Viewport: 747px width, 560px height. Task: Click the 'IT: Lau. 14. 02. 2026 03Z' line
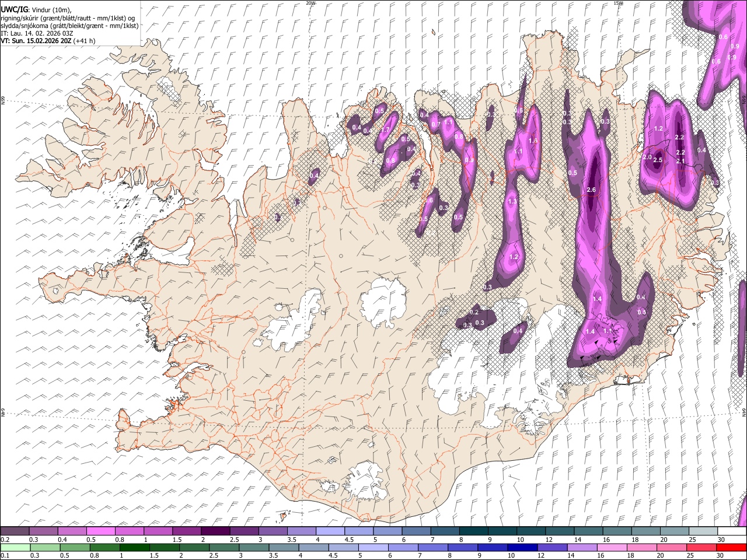(37, 33)
